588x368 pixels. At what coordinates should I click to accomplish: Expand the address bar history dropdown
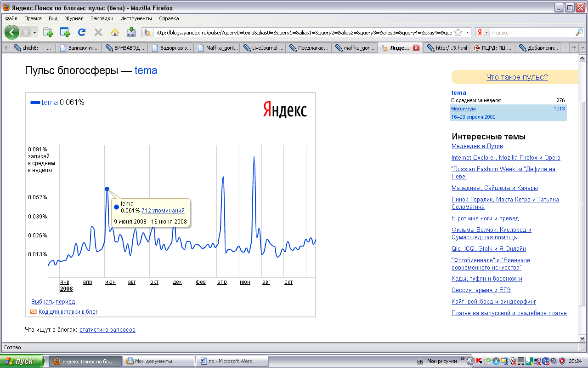[x=467, y=33]
